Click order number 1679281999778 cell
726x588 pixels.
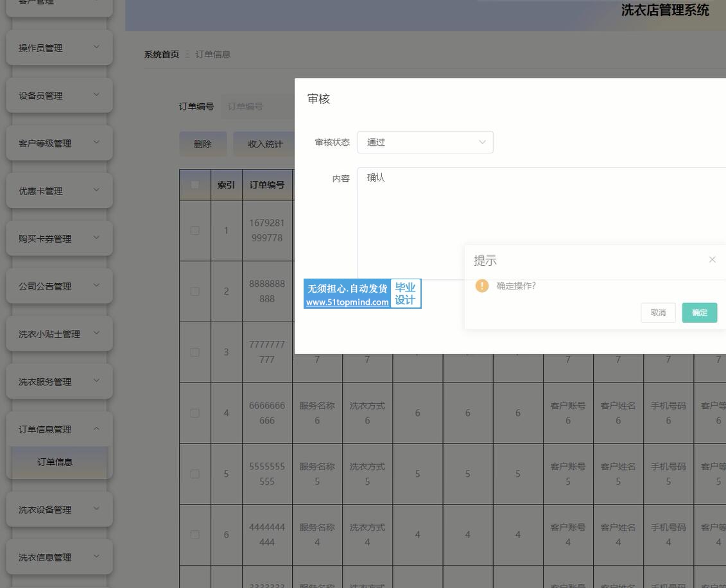(x=266, y=230)
